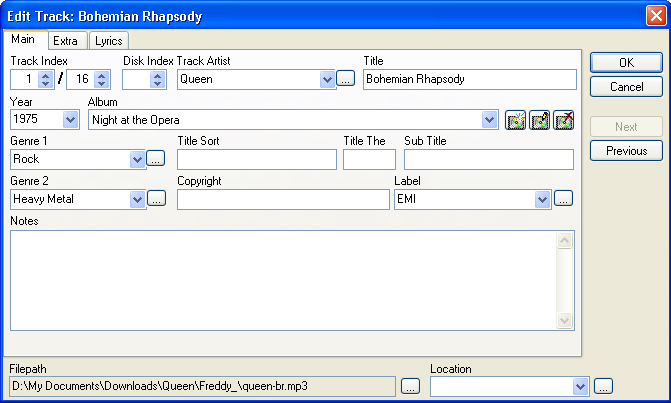Click the Location browse ellipsis button
671x403 pixels.
[603, 386]
